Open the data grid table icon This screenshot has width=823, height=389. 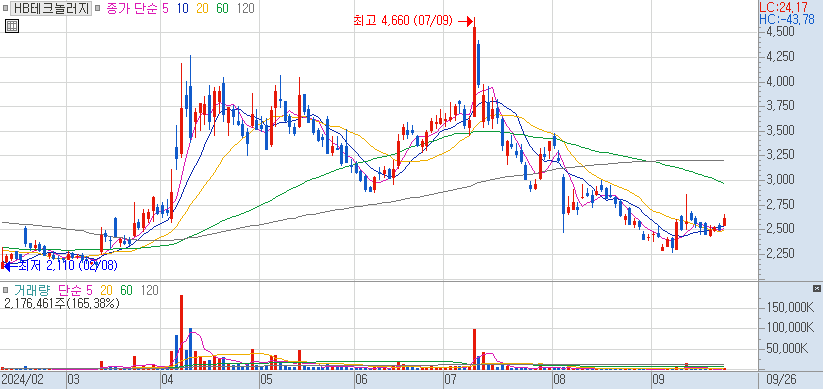12,26
